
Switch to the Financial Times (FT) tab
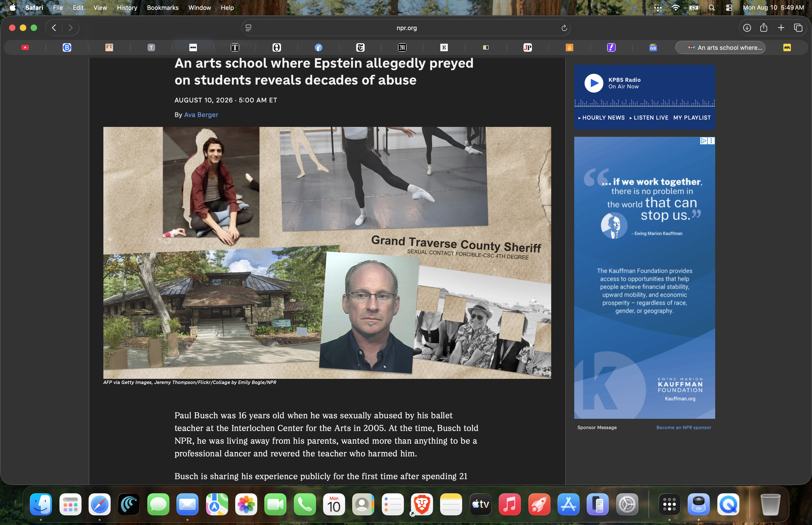click(109, 47)
